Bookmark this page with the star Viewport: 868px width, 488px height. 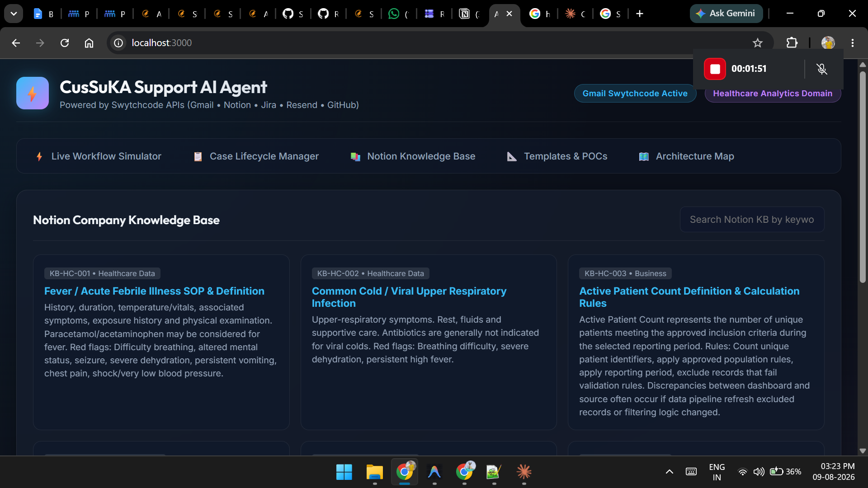(x=758, y=43)
